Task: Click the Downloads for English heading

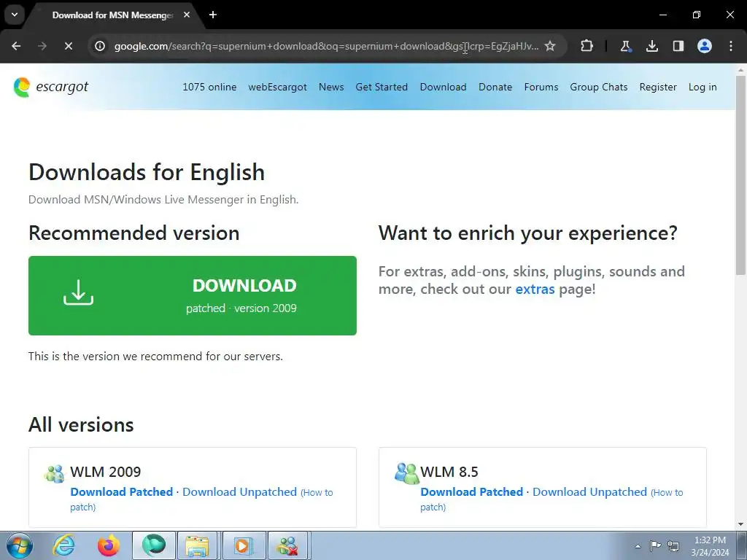Action: pos(147,172)
